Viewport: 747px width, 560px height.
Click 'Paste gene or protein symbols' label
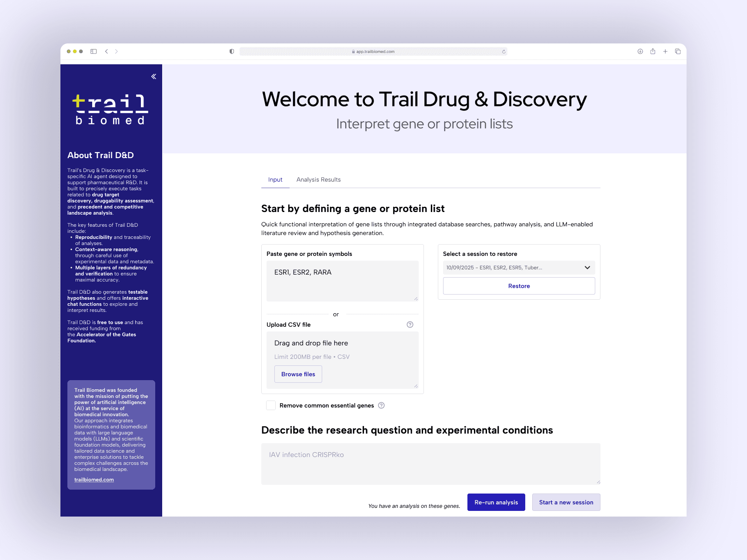[309, 254]
